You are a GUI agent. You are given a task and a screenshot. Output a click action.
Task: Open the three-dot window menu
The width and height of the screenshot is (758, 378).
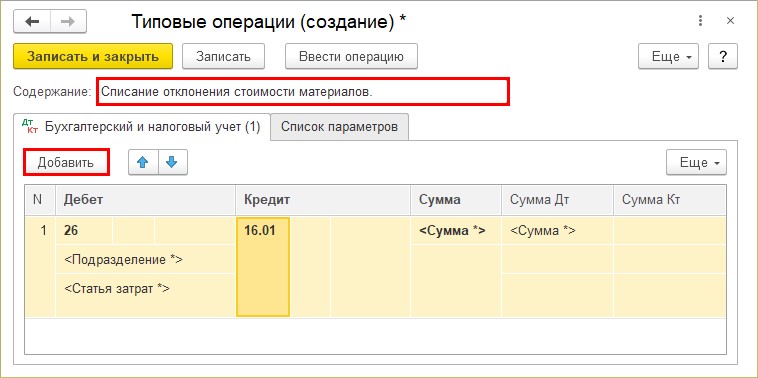[700, 21]
